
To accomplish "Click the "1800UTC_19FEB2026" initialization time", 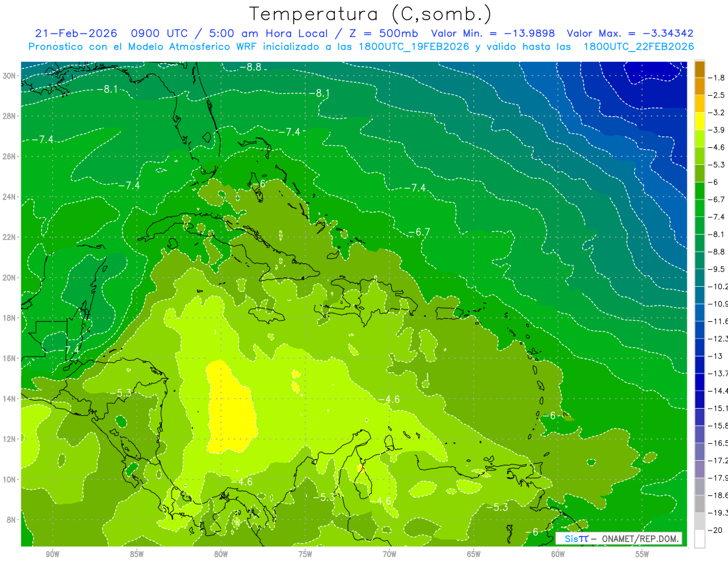I will [x=412, y=47].
